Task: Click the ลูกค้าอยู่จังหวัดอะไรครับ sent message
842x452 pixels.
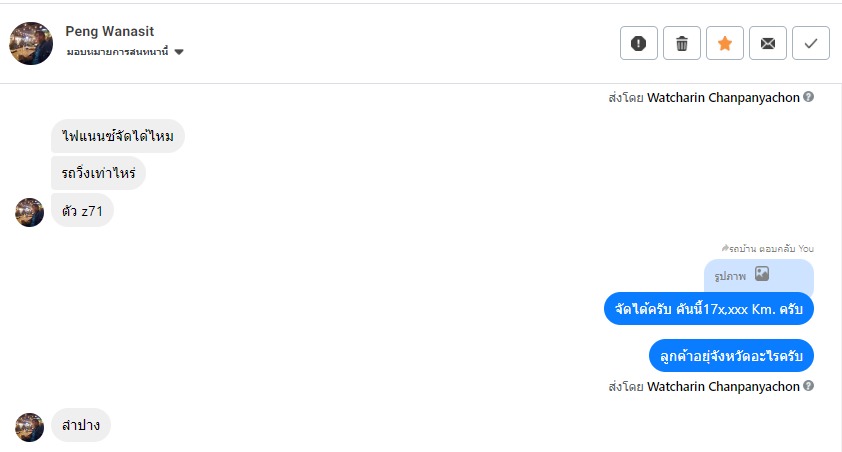Action: click(731, 355)
